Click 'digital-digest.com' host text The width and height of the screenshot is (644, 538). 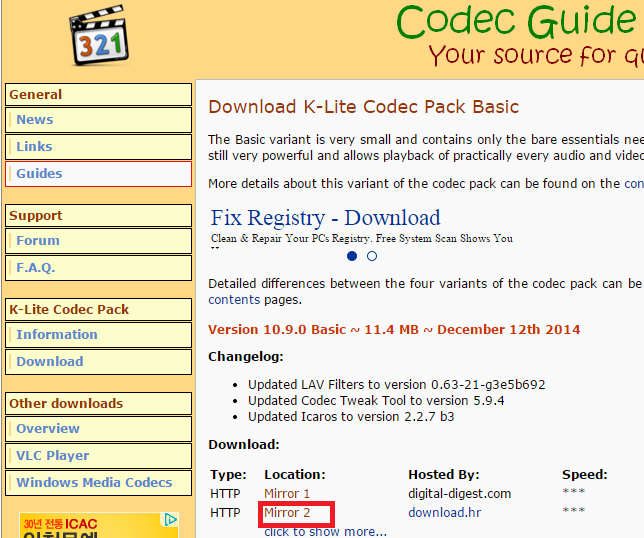(460, 493)
